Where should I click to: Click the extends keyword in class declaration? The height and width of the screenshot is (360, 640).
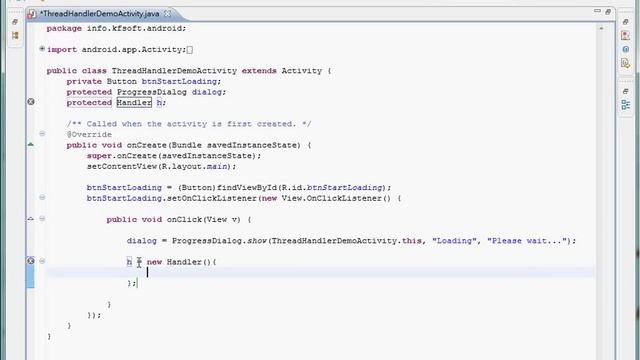(259, 71)
